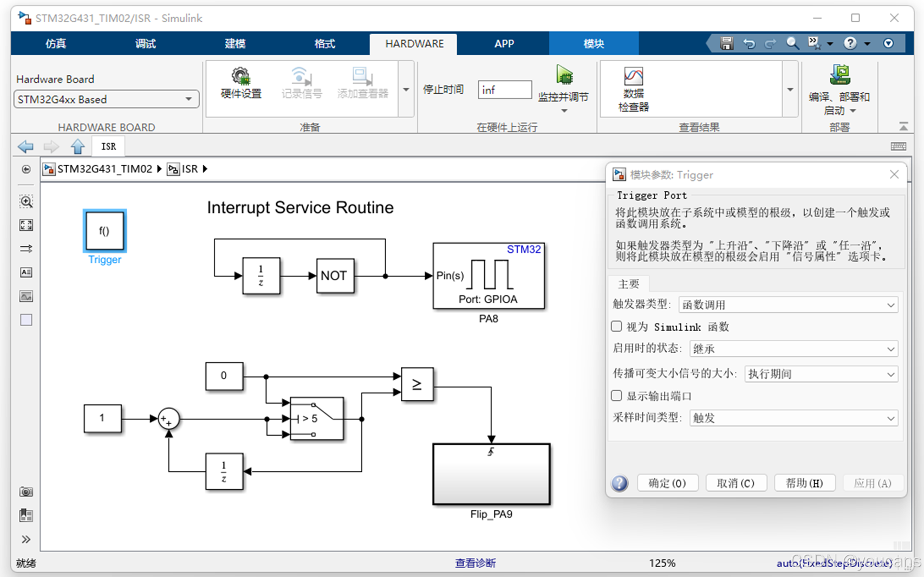Navigate forward with the gray right arrow
Viewport: 924px width, 577px height.
pyautogui.click(x=51, y=146)
